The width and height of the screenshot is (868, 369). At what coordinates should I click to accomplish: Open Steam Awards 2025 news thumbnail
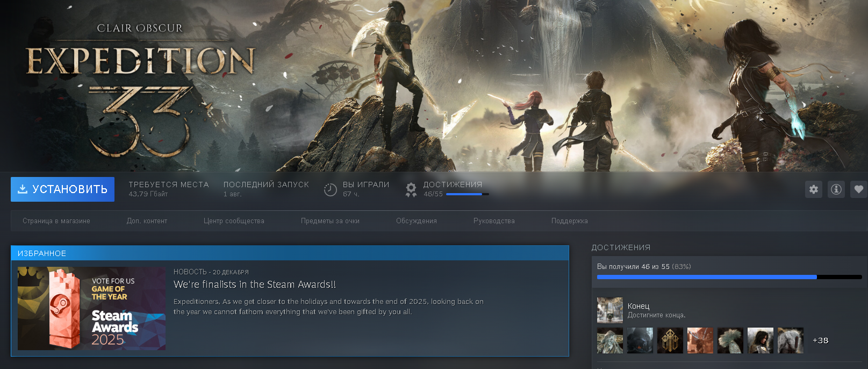[x=91, y=309]
